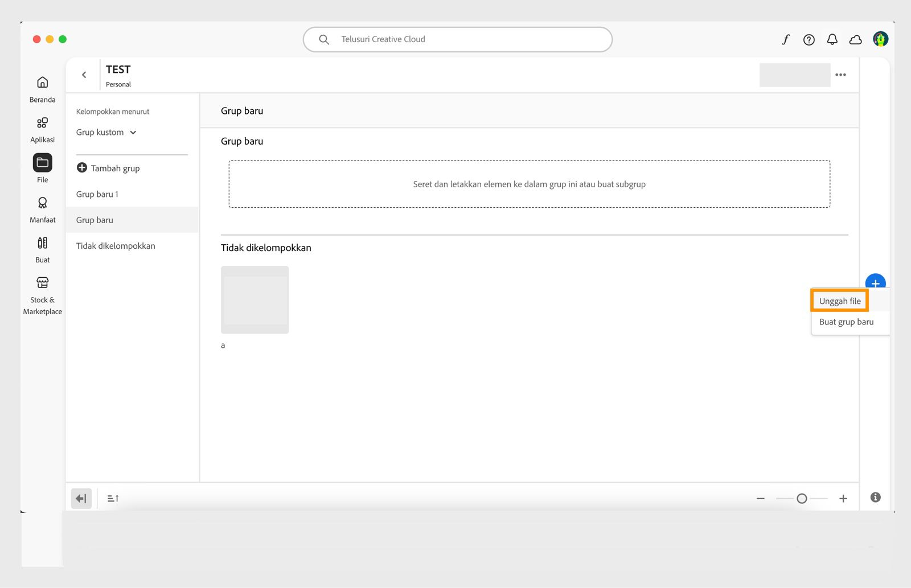
Task: Click the Tambah grup label
Action: pyautogui.click(x=115, y=168)
